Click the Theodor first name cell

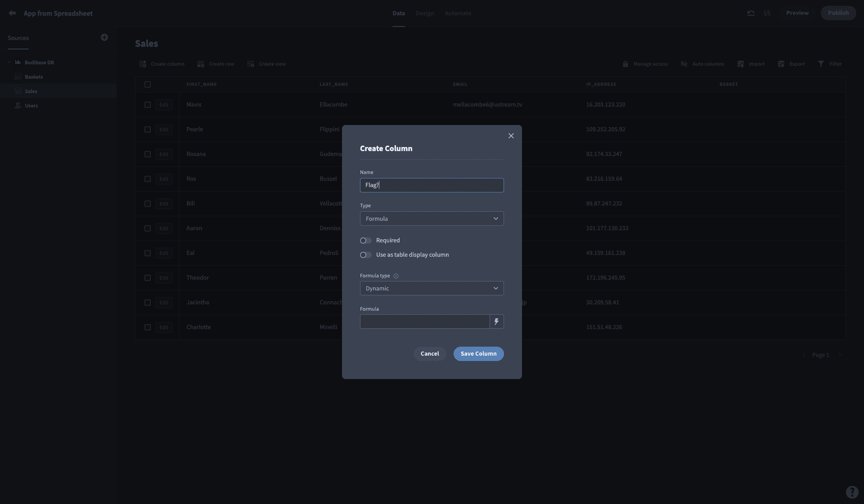pos(198,278)
